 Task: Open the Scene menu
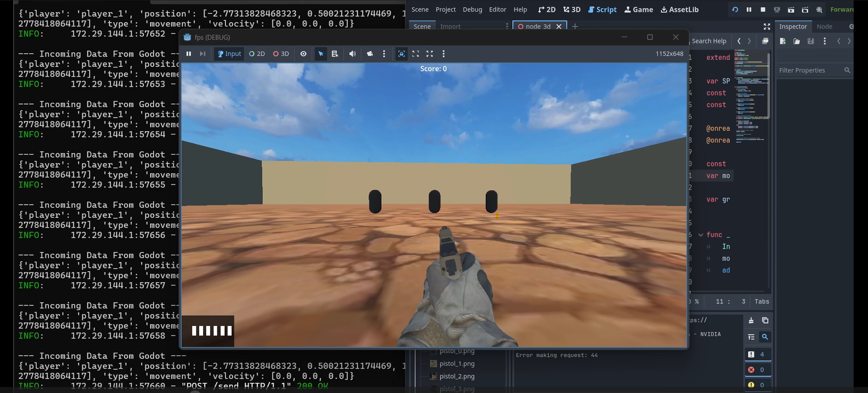click(x=420, y=9)
